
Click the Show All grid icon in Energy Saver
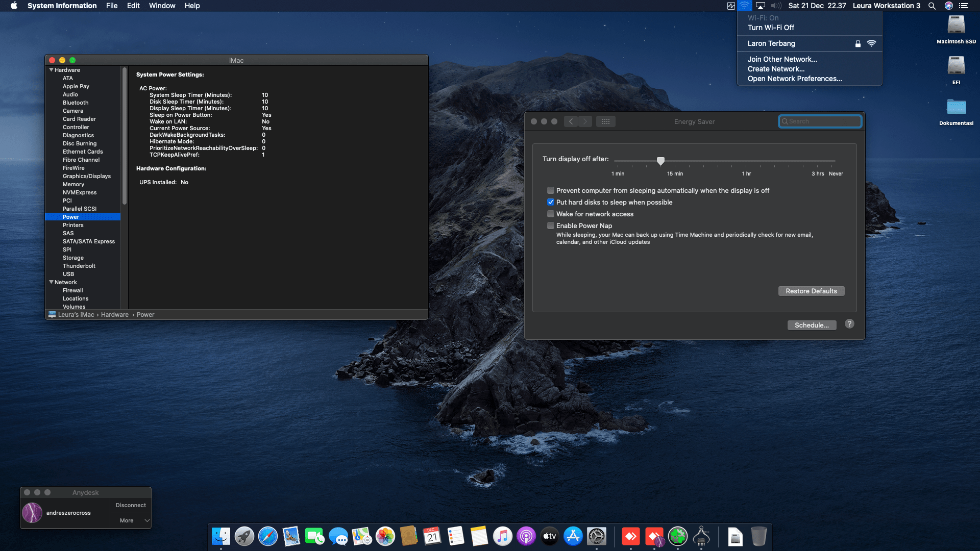(x=605, y=121)
